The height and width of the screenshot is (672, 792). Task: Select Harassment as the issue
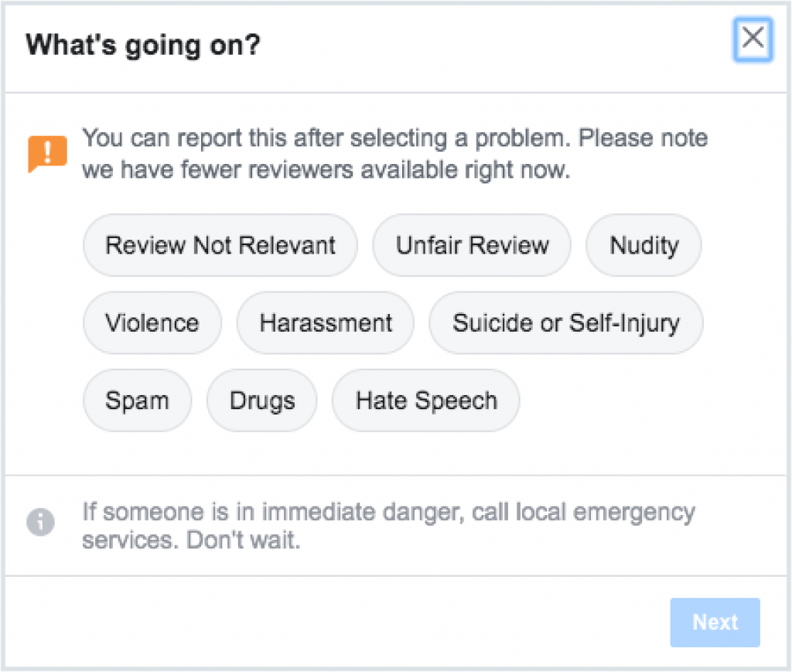tap(326, 323)
